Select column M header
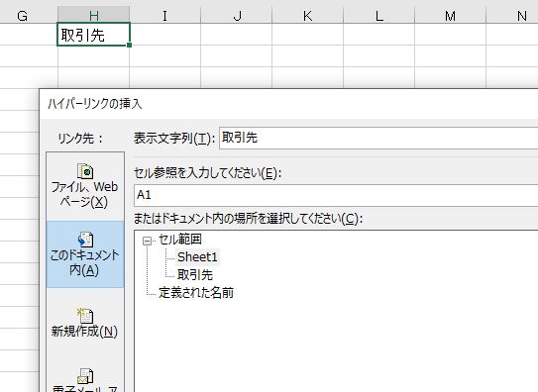This screenshot has width=538, height=392. pos(450,16)
